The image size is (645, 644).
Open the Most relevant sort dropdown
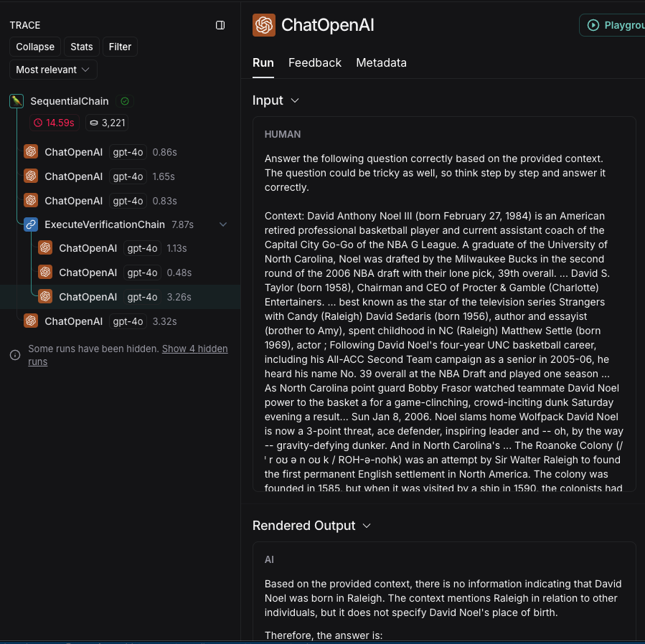[53, 70]
